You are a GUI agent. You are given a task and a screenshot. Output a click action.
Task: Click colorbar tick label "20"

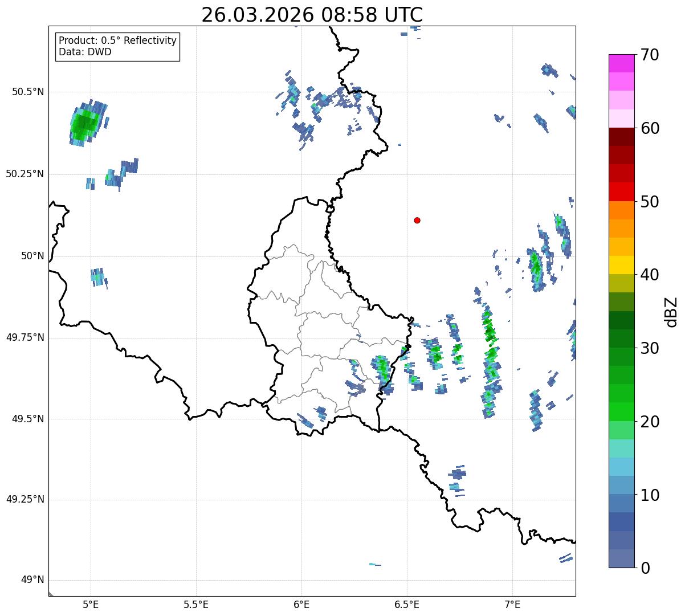(x=650, y=422)
